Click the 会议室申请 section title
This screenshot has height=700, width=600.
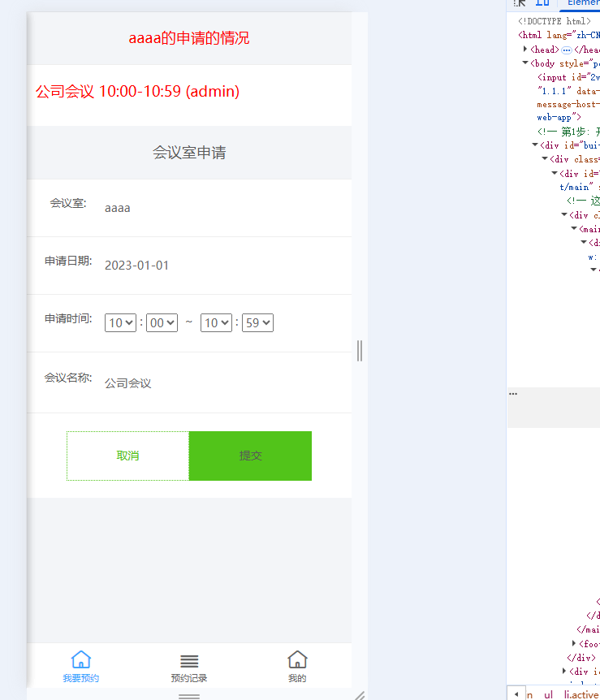189,153
